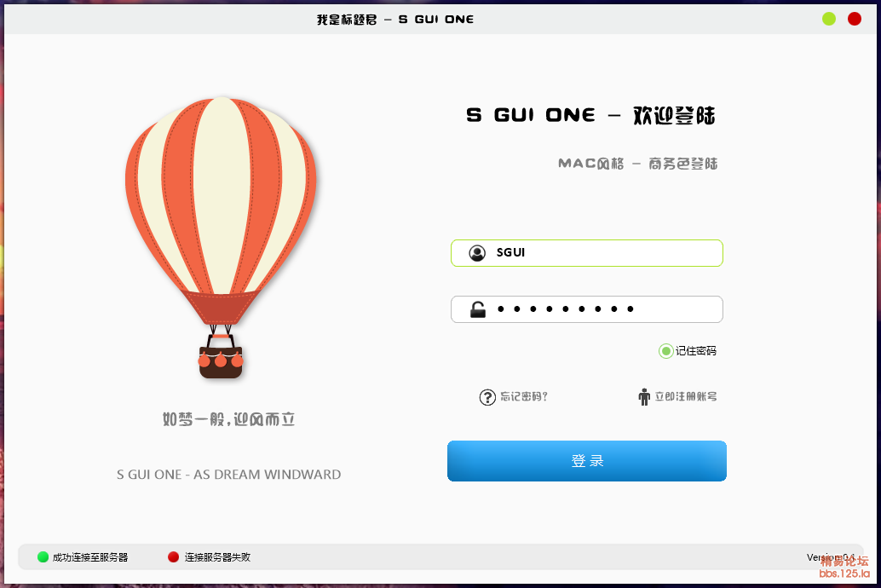This screenshot has width=881, height=588.
Task: Click the 成功连接至服务器 status text
Action: click(x=90, y=557)
